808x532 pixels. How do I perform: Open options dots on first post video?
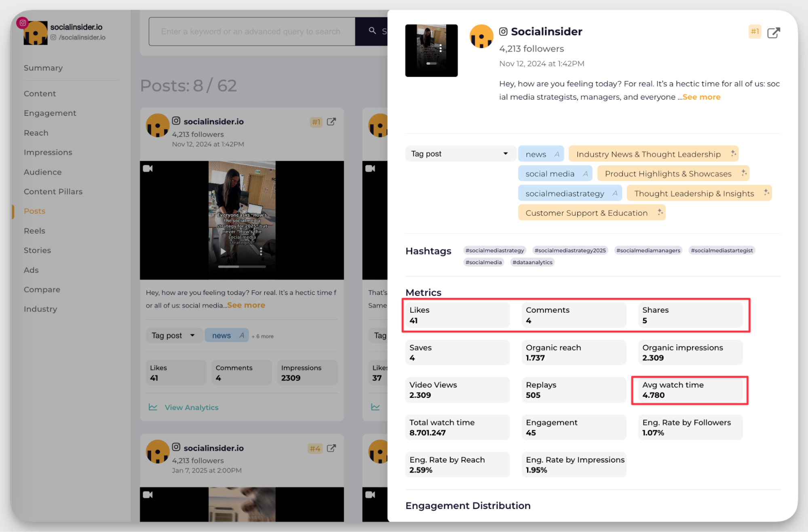pyautogui.click(x=261, y=251)
